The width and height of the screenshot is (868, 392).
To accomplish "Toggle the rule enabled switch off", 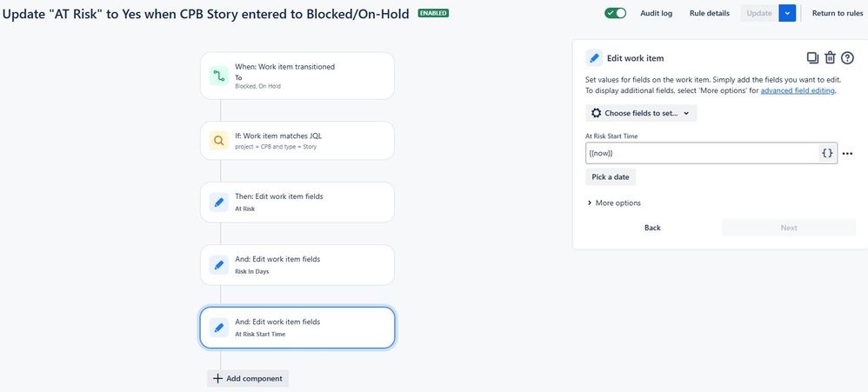I will (615, 13).
